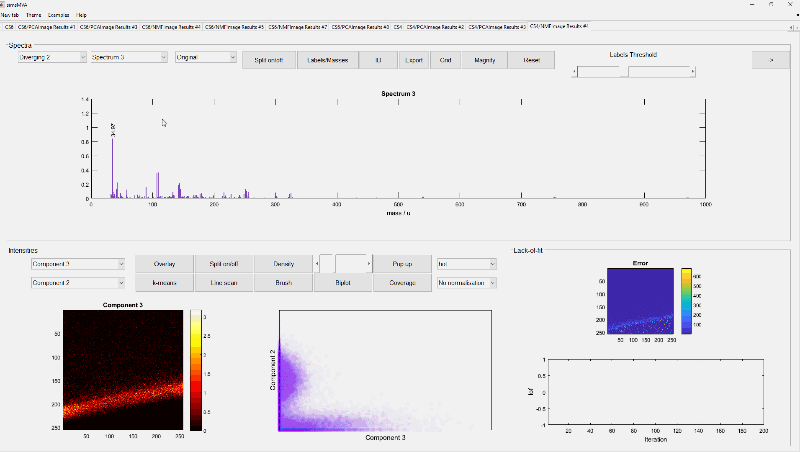Click the New tab menu item
This screenshot has width=800, height=452.
(11, 15)
